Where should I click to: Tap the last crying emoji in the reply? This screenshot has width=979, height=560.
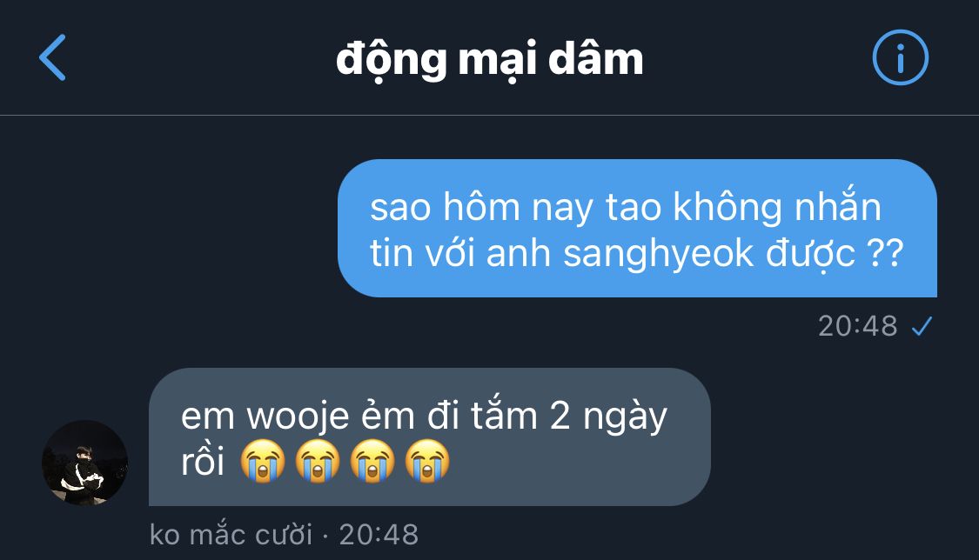click(x=427, y=461)
